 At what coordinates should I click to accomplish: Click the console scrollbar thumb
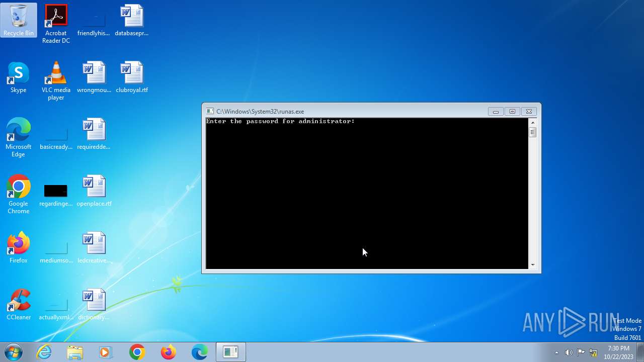[x=533, y=132]
